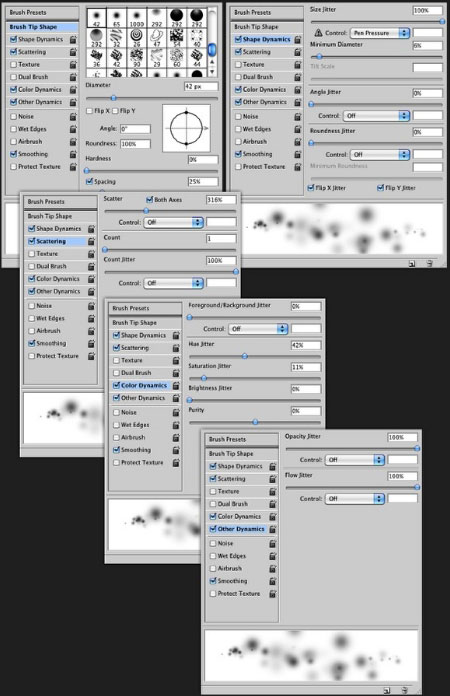Select the brush preset labeled 36
Image resolution: width=450 pixels, height=696 pixels.
[96, 58]
